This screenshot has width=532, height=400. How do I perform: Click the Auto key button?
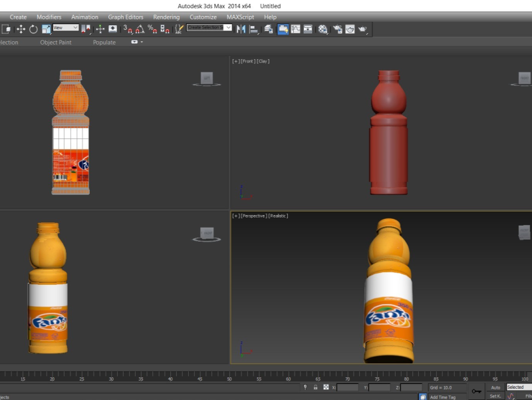click(x=495, y=387)
